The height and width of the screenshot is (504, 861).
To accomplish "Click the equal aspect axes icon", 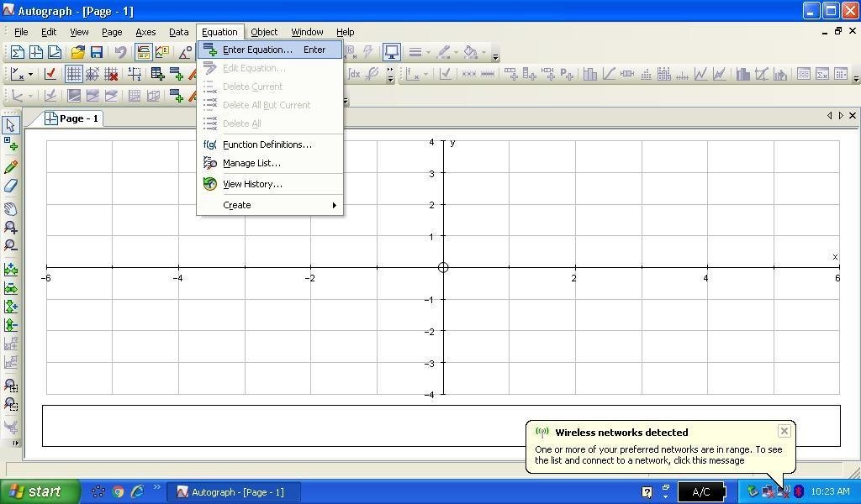I will (x=135, y=74).
